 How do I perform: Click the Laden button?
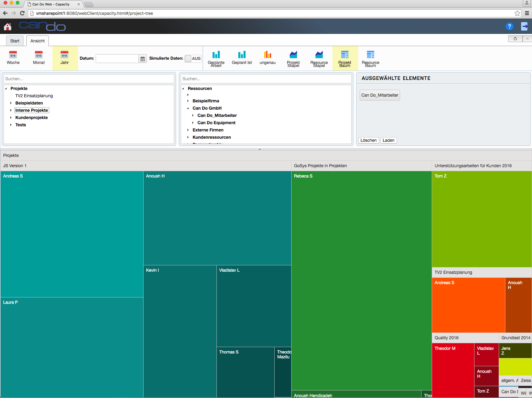click(388, 140)
